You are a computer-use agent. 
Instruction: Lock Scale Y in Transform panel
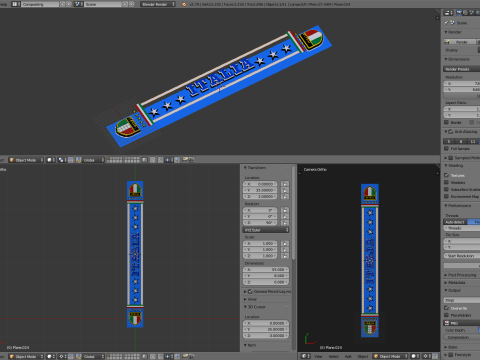tap(285, 249)
